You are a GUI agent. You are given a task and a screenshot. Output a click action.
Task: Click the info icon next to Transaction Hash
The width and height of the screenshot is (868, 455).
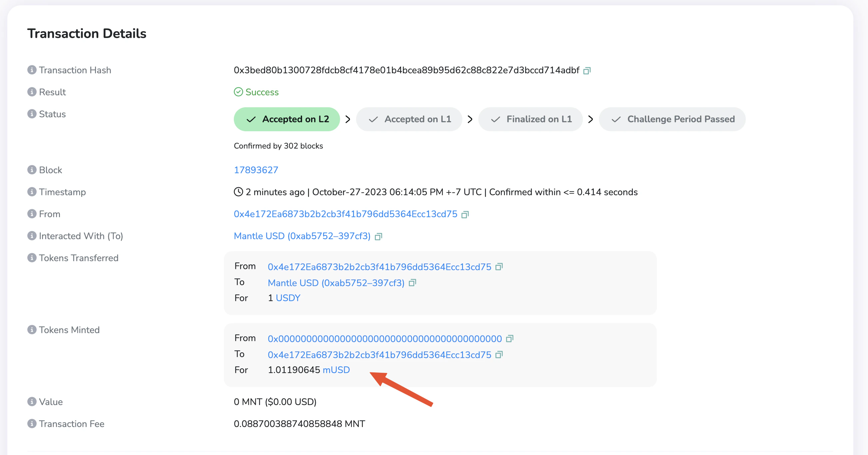31,70
